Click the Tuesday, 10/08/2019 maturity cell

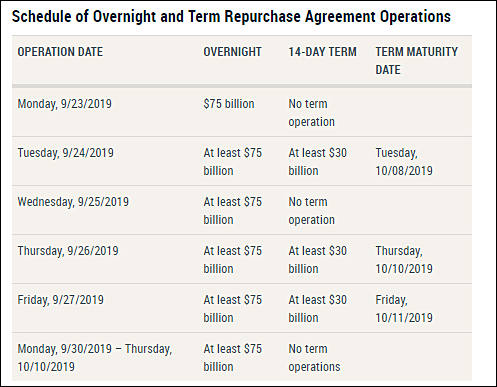point(404,162)
